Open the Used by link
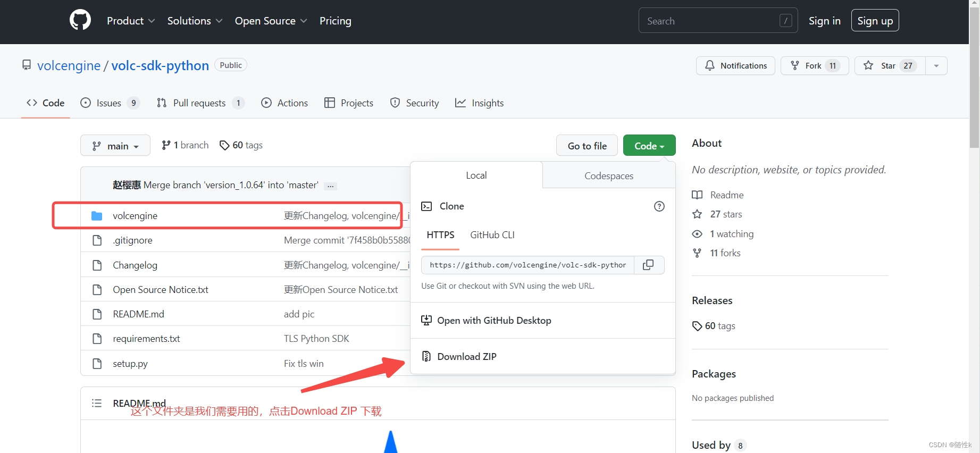The image size is (980, 453). coord(718,445)
